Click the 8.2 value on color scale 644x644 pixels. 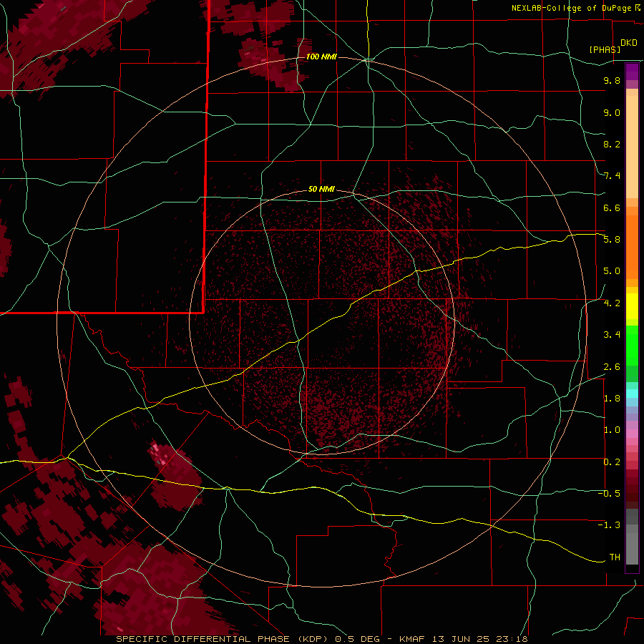coord(612,144)
